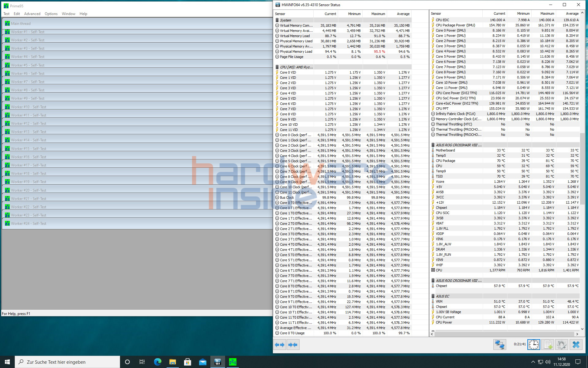
Task: Click the taskbar search field
Action: tap(67, 362)
